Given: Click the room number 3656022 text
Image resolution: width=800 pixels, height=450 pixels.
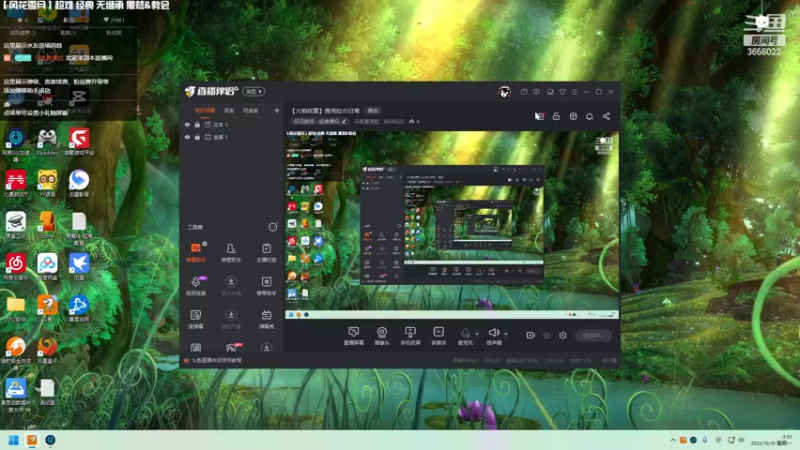Looking at the screenshot, I should click(393, 121).
